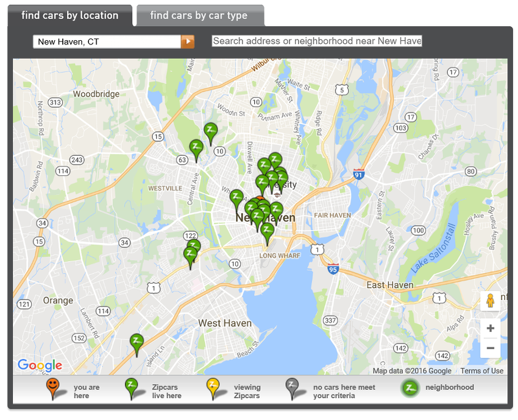Click the New Haven, CT location field
Viewport: 518px width, 420px height.
tap(107, 41)
